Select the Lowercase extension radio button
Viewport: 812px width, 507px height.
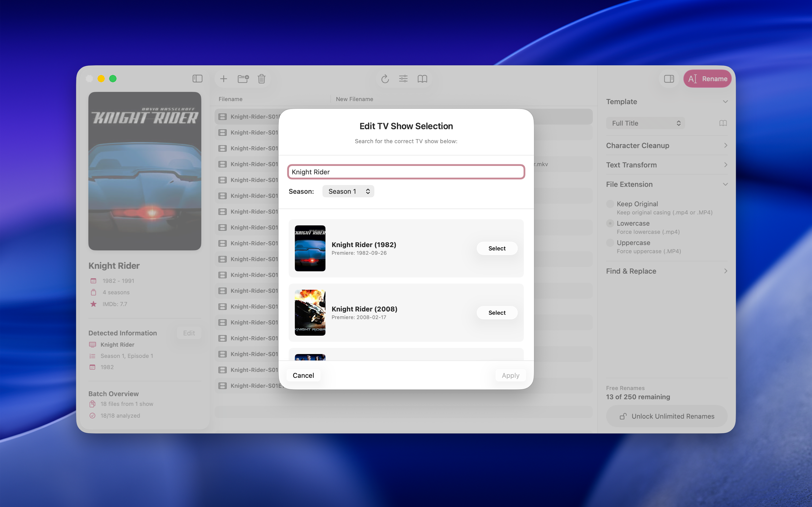[x=610, y=223]
